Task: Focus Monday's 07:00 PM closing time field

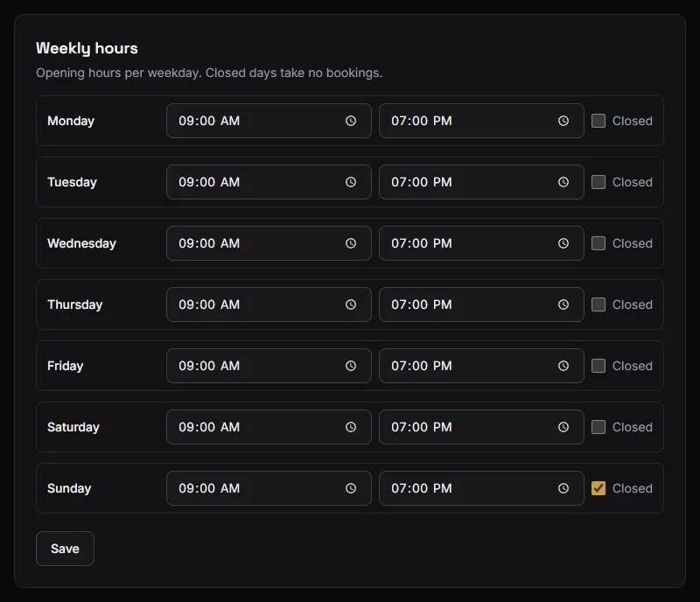Action: (x=481, y=121)
